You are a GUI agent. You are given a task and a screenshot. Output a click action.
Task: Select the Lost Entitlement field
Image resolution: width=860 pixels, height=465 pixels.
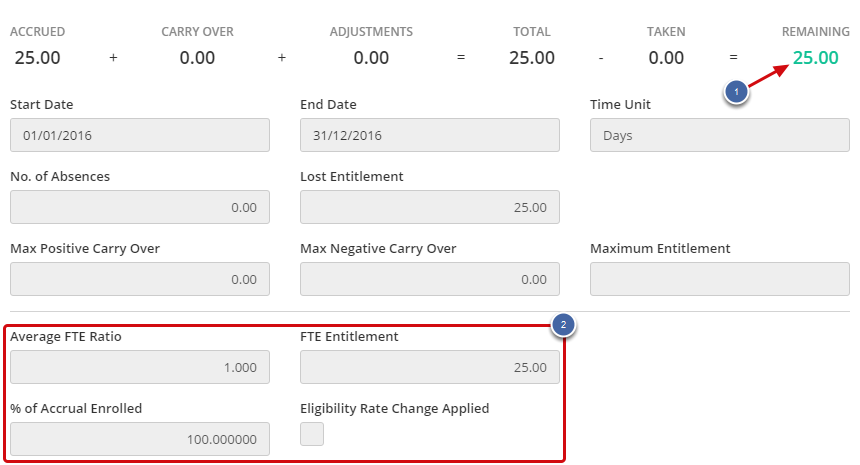coord(430,207)
